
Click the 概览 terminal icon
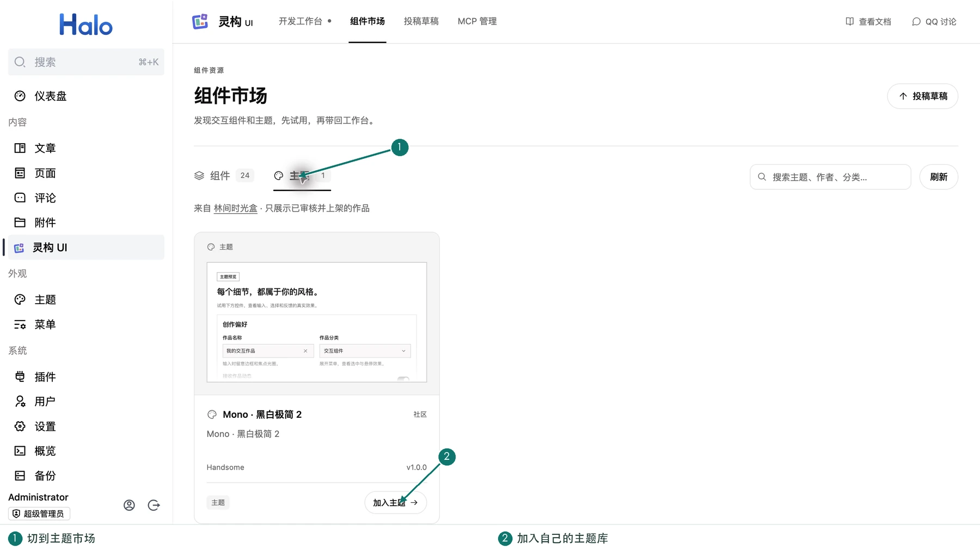(x=20, y=451)
